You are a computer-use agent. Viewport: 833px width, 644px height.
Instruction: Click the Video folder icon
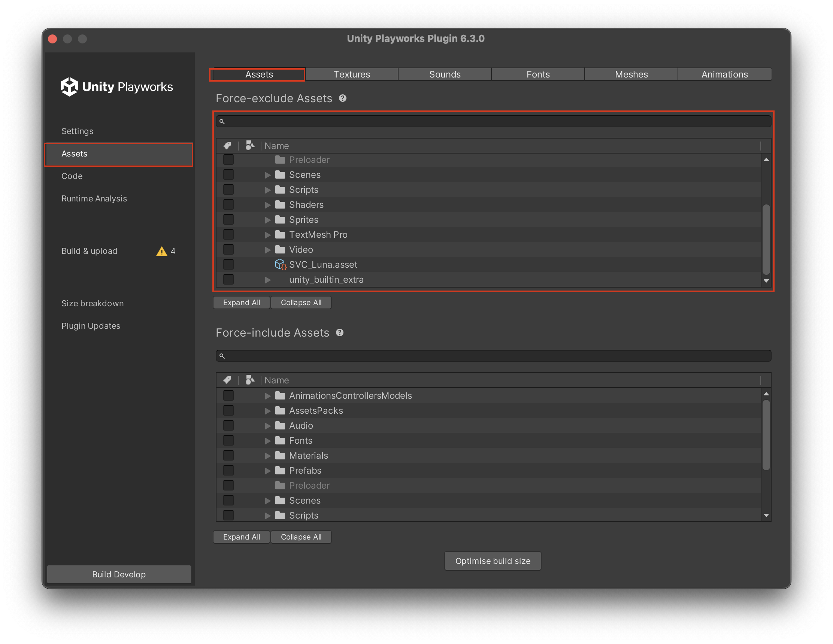tap(280, 249)
